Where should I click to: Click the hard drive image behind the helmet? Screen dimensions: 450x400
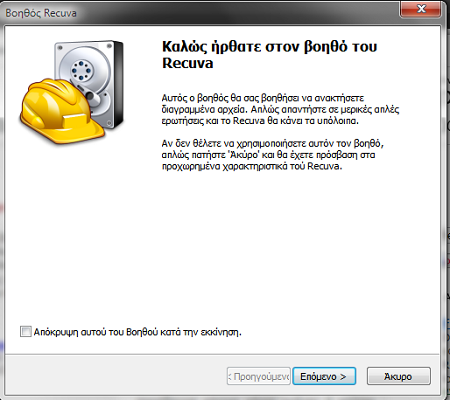pos(89,83)
